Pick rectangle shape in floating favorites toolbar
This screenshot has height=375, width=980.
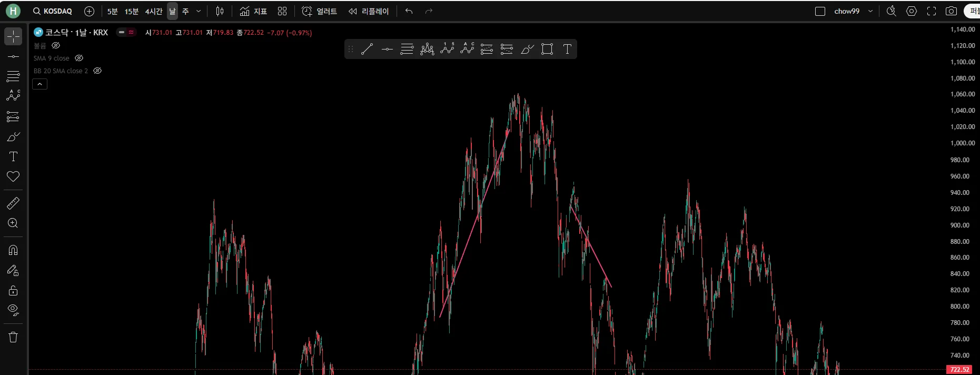[x=547, y=50]
